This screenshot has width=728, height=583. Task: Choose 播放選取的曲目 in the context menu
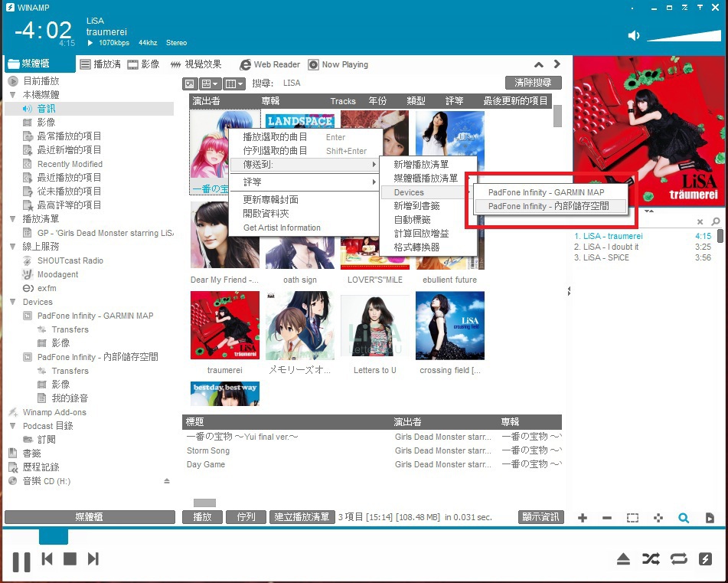(x=305, y=137)
